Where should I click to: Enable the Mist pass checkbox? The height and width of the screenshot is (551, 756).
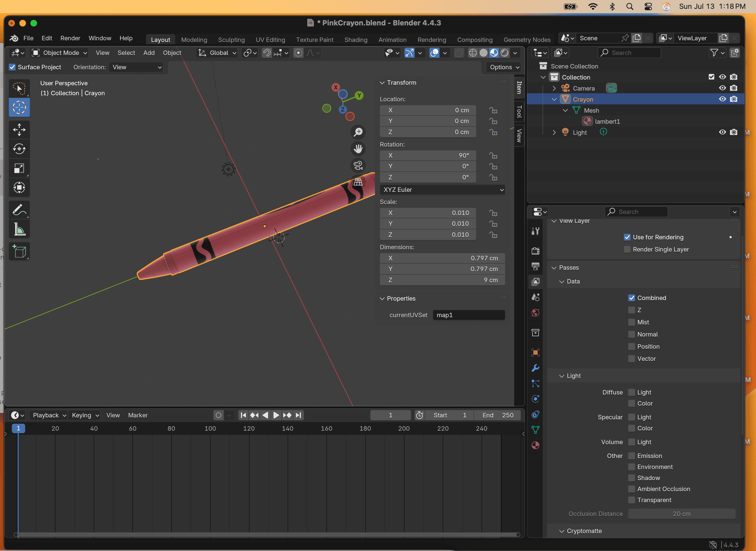(x=631, y=322)
